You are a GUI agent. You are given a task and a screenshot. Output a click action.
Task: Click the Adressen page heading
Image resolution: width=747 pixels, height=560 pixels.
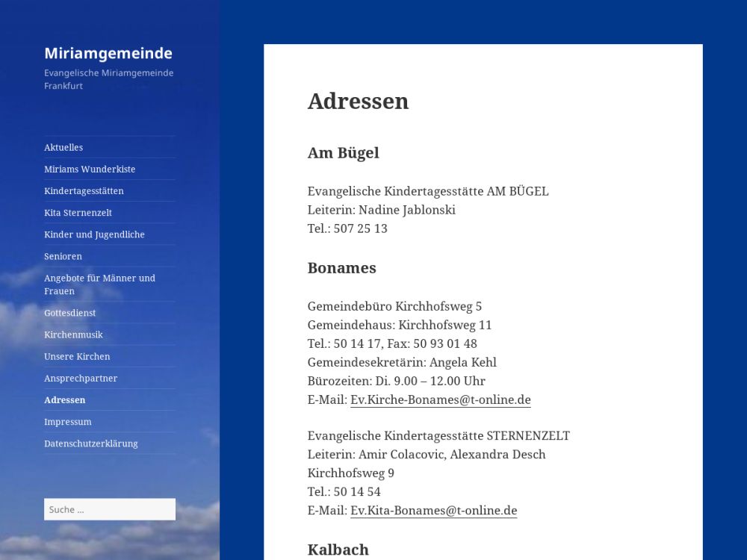(x=358, y=101)
